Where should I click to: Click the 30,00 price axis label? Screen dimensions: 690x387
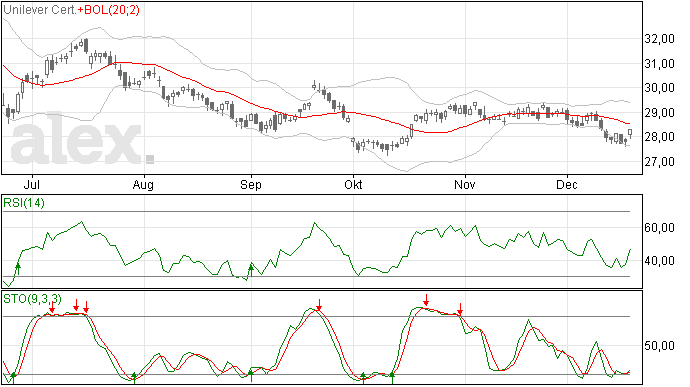coord(659,88)
